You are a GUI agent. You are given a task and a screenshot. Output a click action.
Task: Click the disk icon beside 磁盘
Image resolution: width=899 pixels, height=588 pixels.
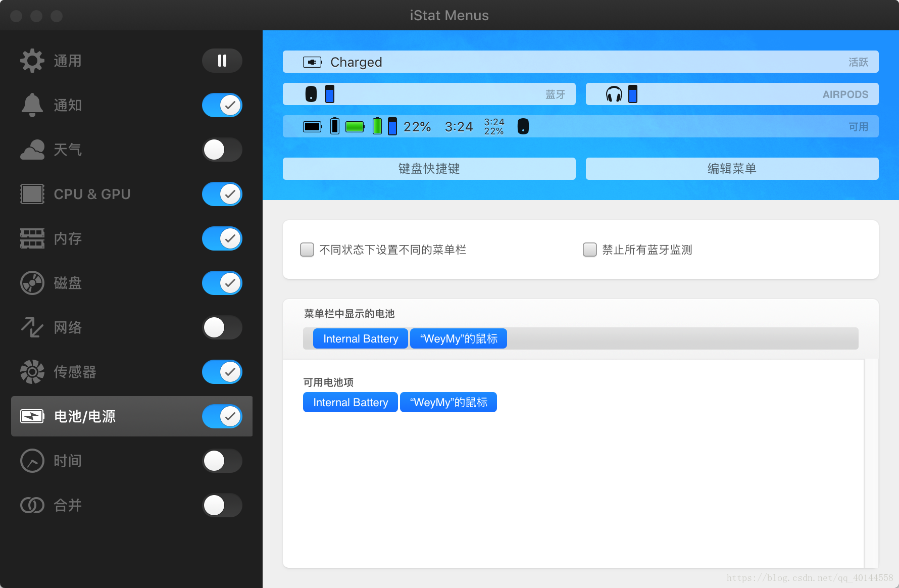(x=32, y=283)
